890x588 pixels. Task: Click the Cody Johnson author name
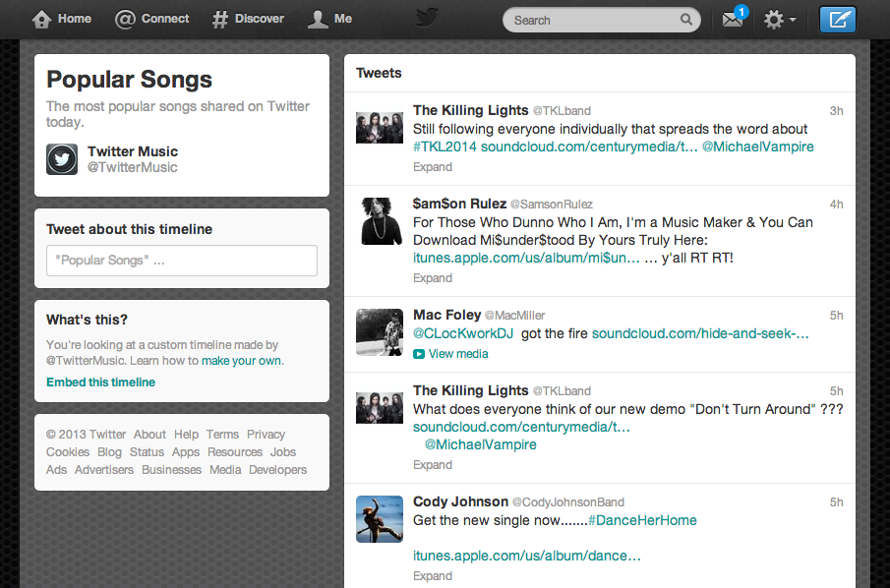click(x=461, y=501)
